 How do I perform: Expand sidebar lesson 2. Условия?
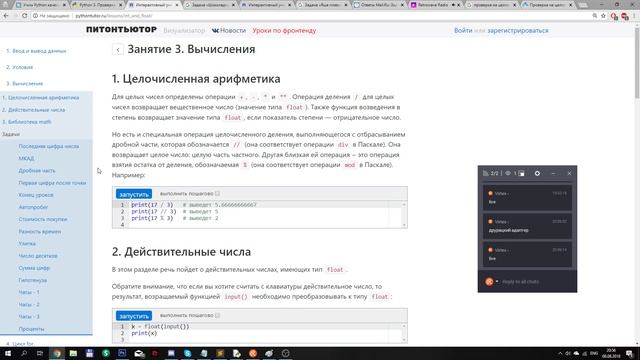tap(20, 67)
